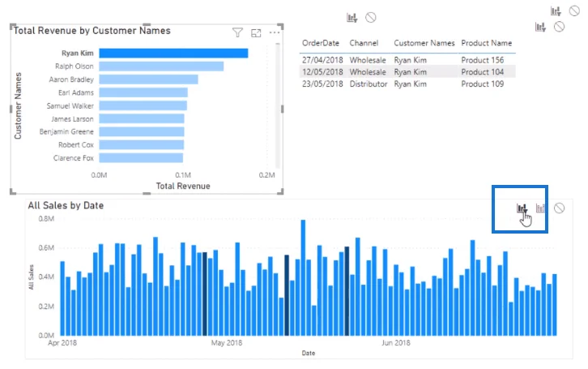
Task: Select the Ryan Kim bar in the revenue chart
Action: [173, 54]
